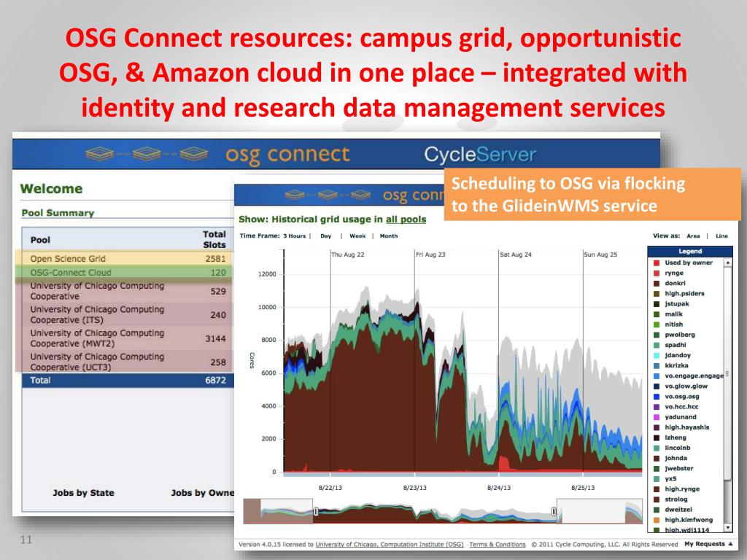Click the 'Used by owner' red swatch

click(657, 262)
